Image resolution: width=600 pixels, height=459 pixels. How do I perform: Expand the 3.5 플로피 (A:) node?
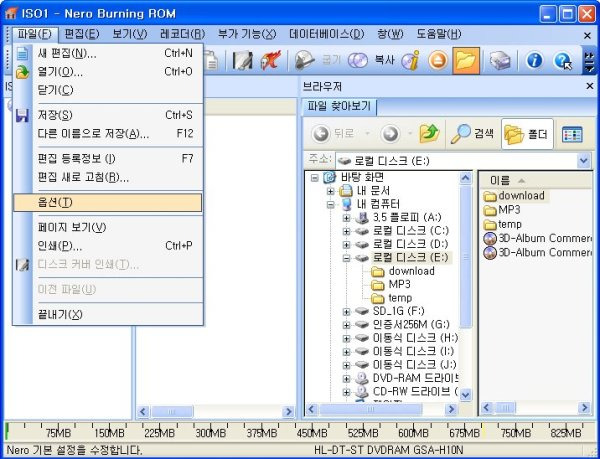346,218
